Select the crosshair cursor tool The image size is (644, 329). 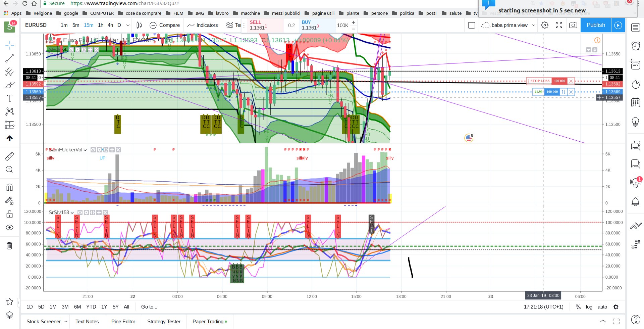pos(10,45)
